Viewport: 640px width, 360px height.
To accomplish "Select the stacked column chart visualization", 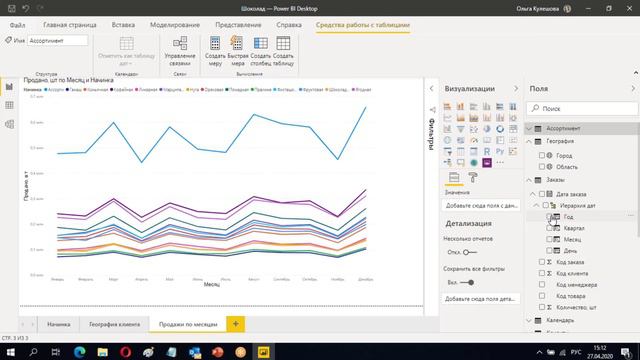I will tap(460, 107).
